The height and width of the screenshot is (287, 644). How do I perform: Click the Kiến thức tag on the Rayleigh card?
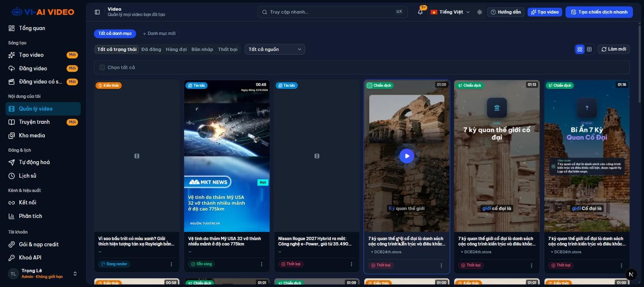[109, 86]
